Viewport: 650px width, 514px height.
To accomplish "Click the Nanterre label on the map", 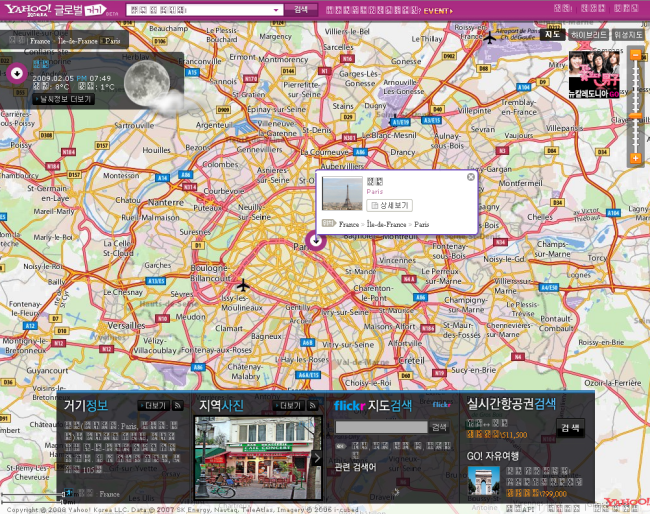I will pos(166,202).
